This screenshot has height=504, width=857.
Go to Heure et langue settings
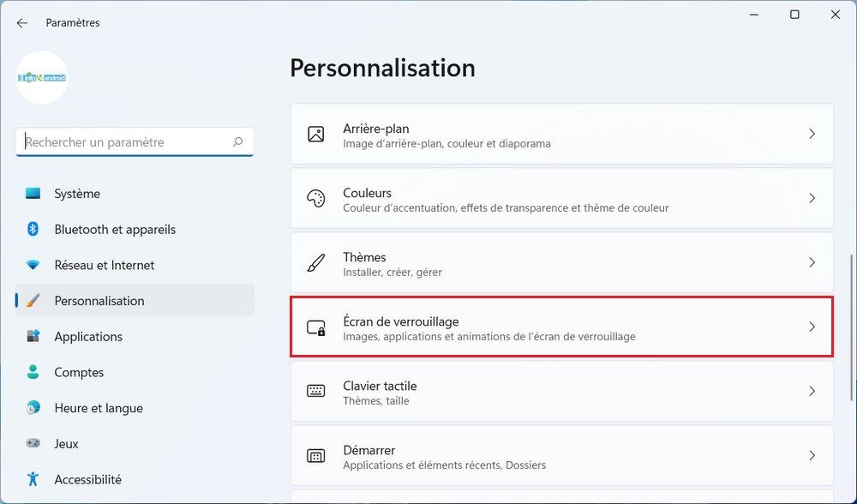(x=98, y=409)
